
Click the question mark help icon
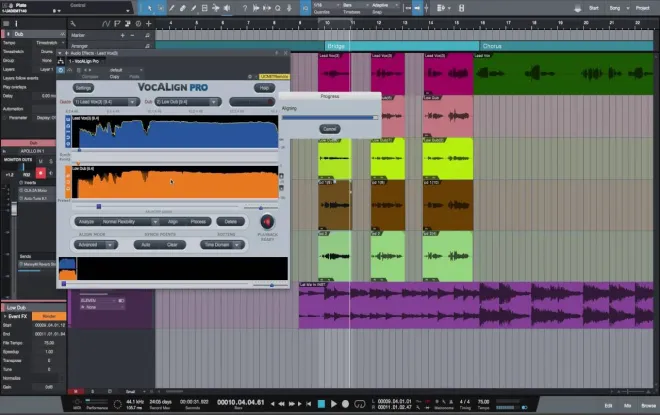coord(245,8)
